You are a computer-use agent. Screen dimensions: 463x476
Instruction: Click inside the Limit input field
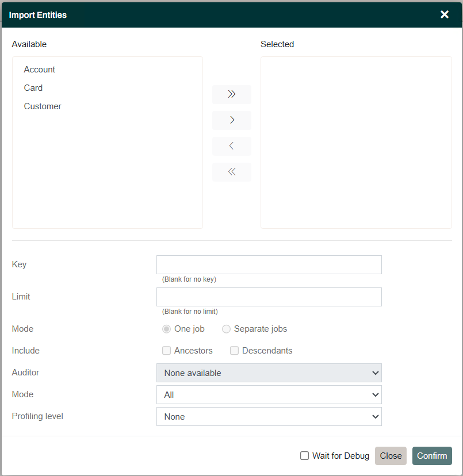(269, 297)
